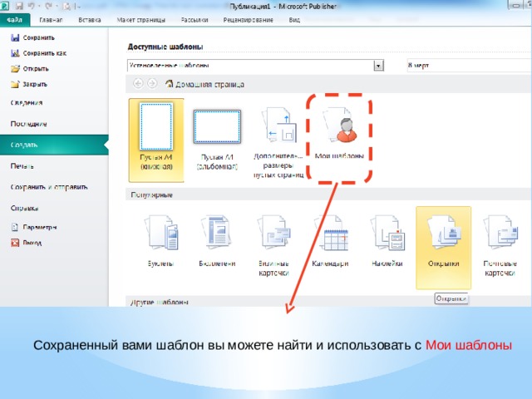532x399 pixels.
Task: Click the Популярные section heading
Action: coord(151,195)
